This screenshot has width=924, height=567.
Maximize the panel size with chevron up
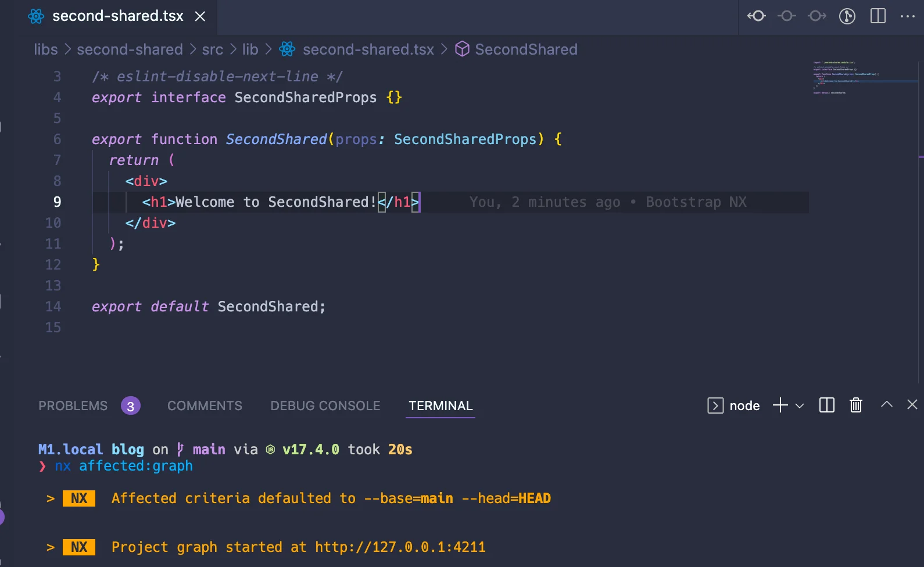(886, 404)
